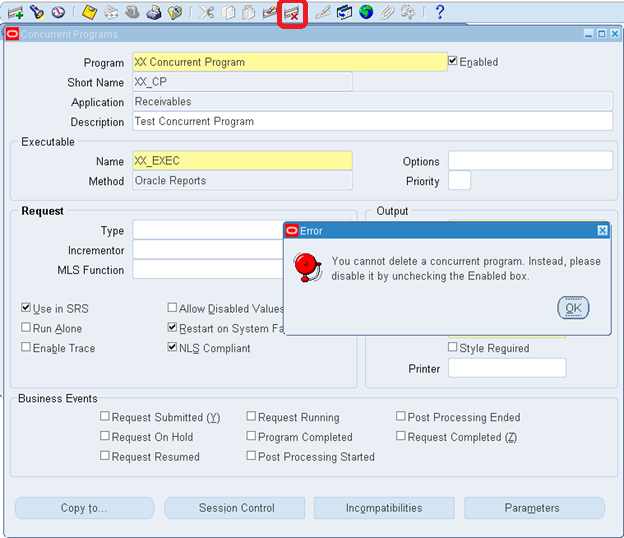Click the Folder Tools icon
The width and height of the screenshot is (624, 538).
pos(408,13)
